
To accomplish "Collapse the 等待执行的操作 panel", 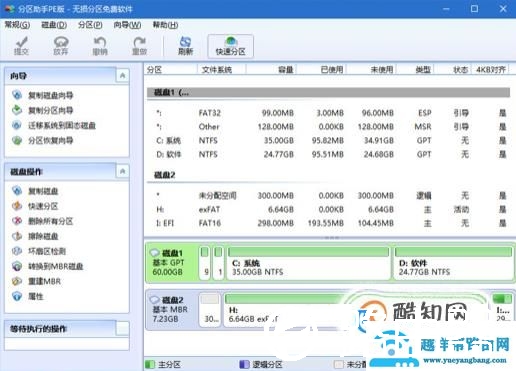I will pos(122,329).
